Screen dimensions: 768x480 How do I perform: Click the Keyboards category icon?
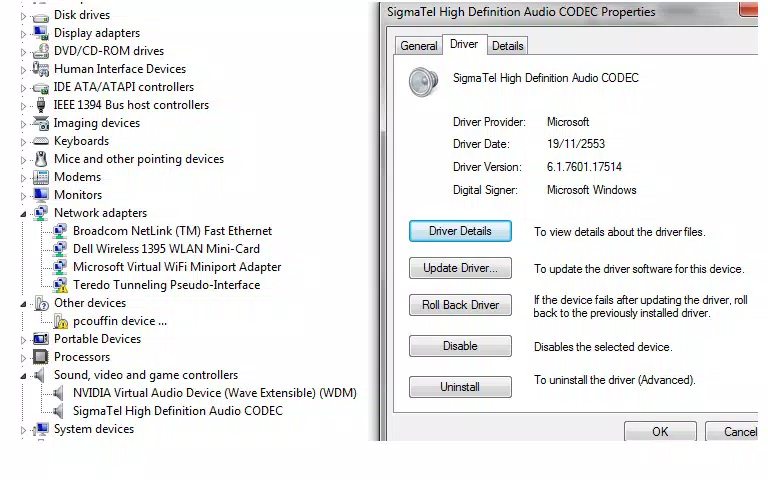(x=41, y=141)
